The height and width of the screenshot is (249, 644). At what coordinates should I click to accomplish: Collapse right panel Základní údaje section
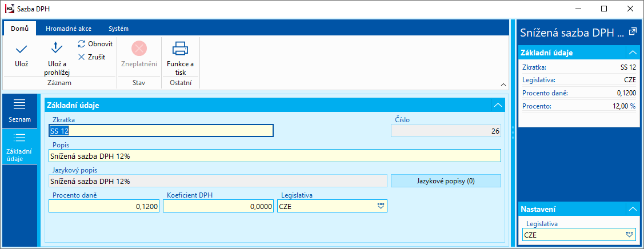click(632, 53)
